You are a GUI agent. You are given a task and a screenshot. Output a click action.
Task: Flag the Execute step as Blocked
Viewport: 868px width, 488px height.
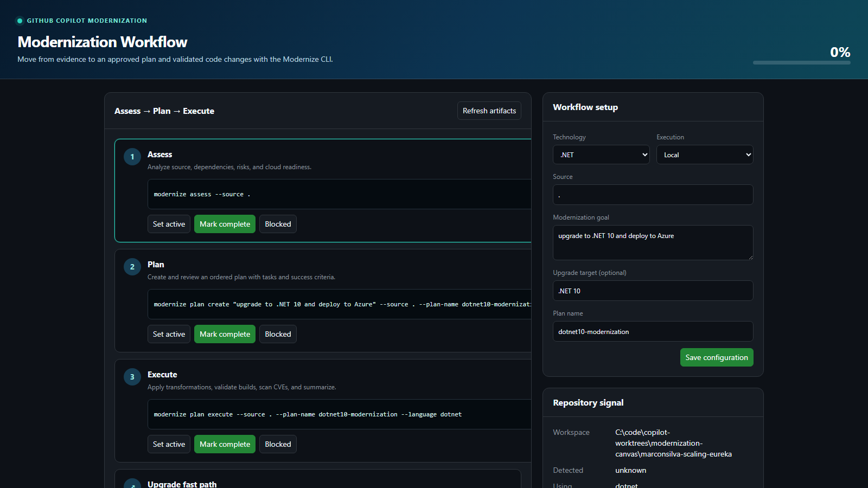[278, 444]
